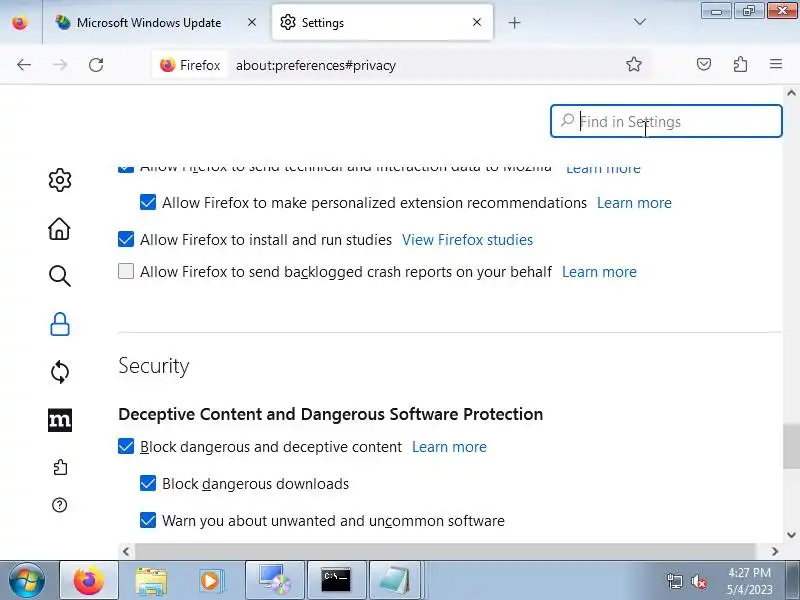Click the horizontal scrollbar left arrow
Screen dimensions: 800x600
[126, 551]
